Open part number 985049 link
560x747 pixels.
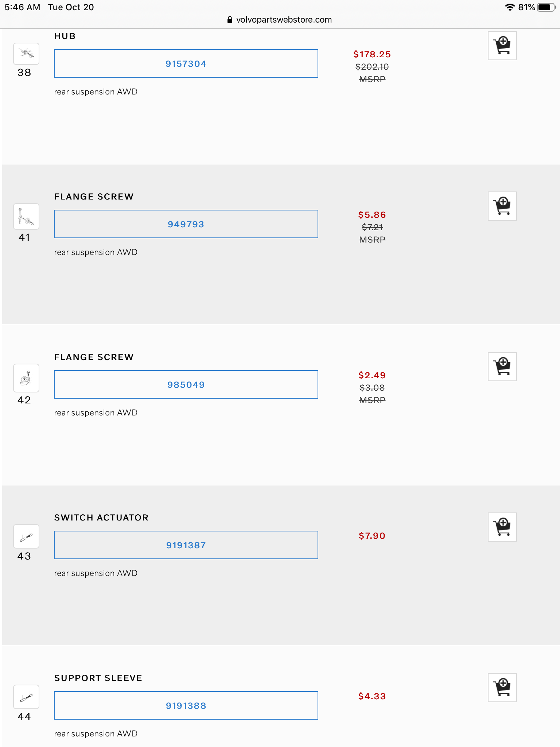point(186,385)
